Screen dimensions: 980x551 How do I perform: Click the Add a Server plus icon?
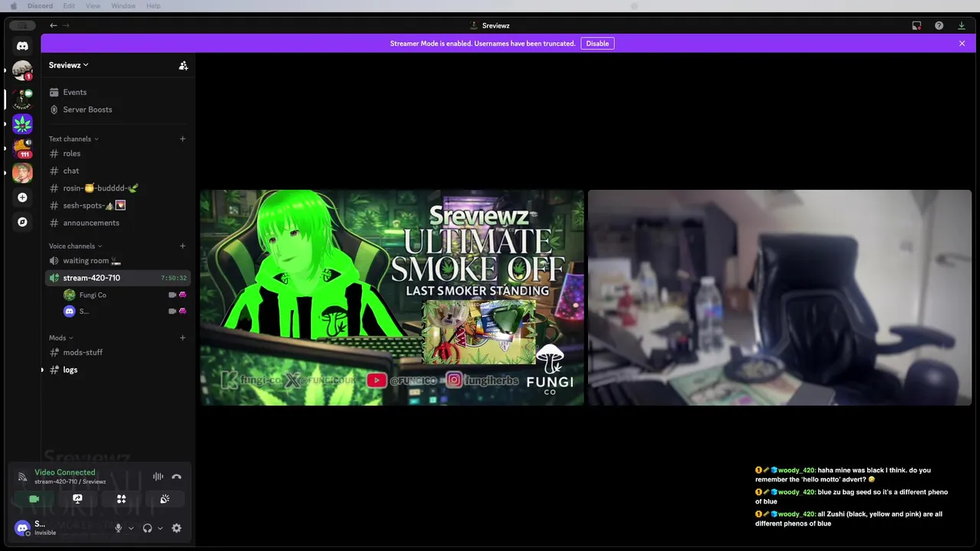[x=22, y=197]
